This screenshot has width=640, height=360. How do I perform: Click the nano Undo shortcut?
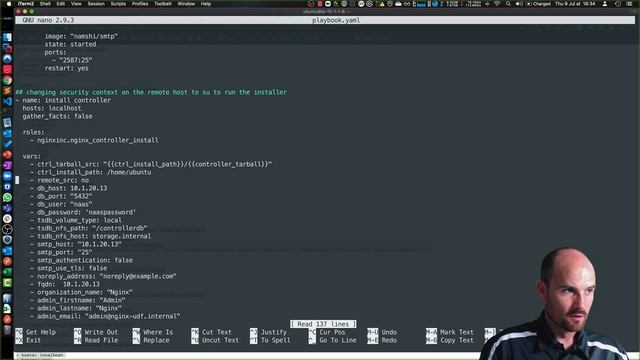click(x=382, y=332)
